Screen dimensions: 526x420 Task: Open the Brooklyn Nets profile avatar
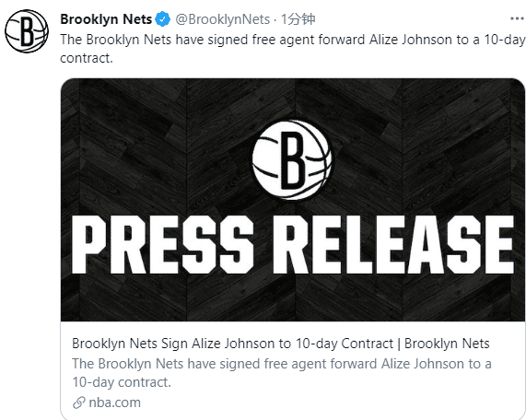coord(27,31)
